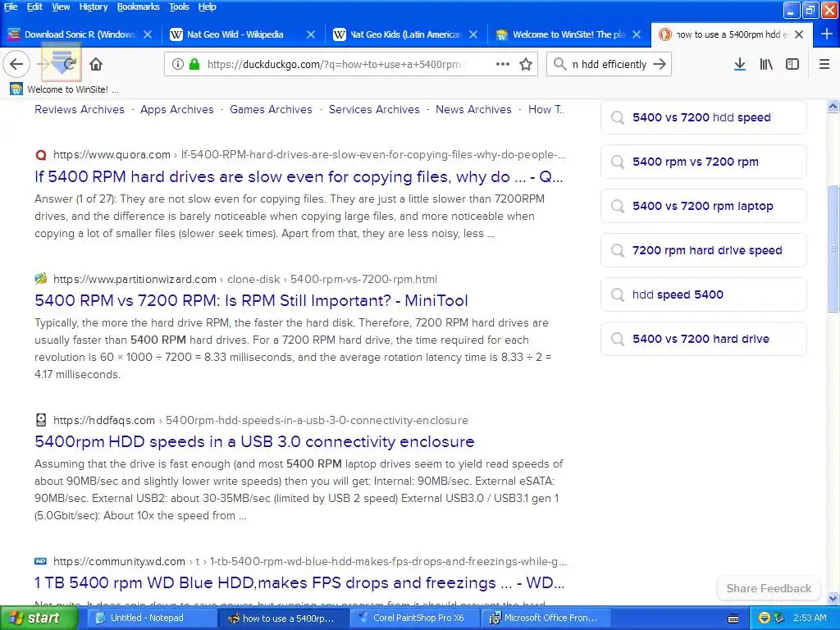Open the Quora 5400 RPM hard drives result

pyautogui.click(x=299, y=177)
